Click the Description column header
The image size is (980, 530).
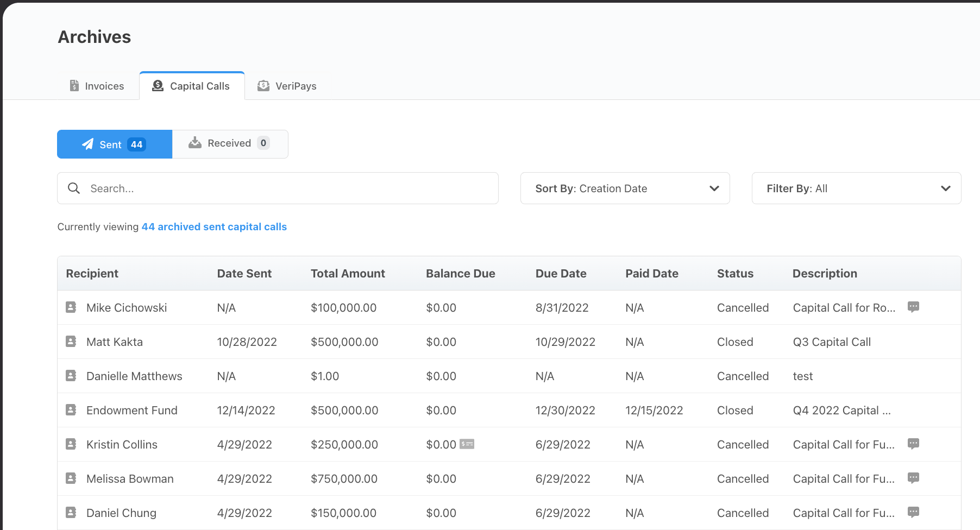click(x=825, y=273)
